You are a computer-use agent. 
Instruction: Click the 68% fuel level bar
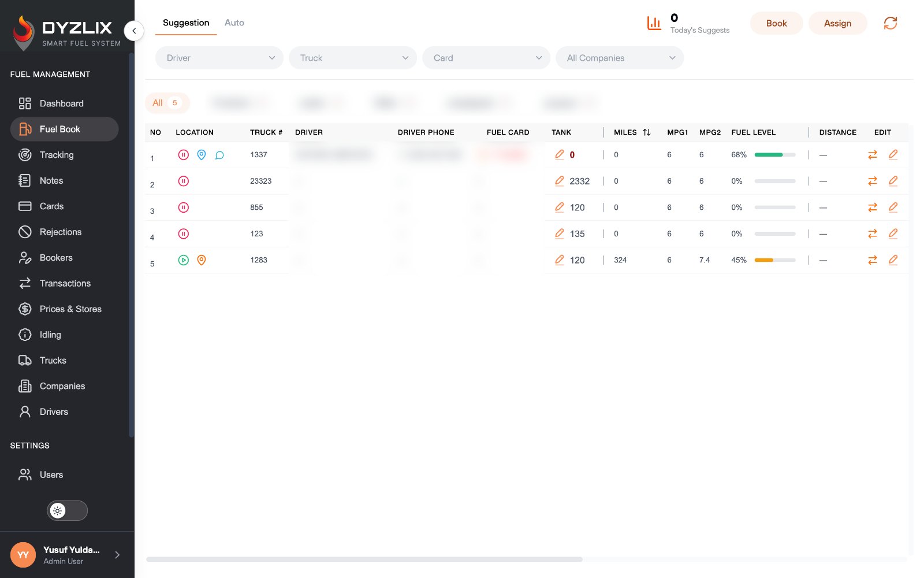pos(775,155)
